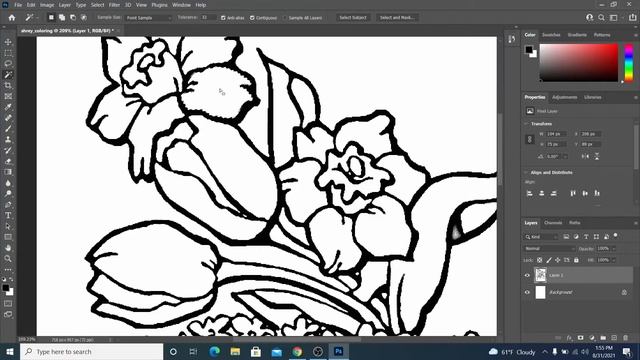Select the Dodge tool

tap(8, 193)
